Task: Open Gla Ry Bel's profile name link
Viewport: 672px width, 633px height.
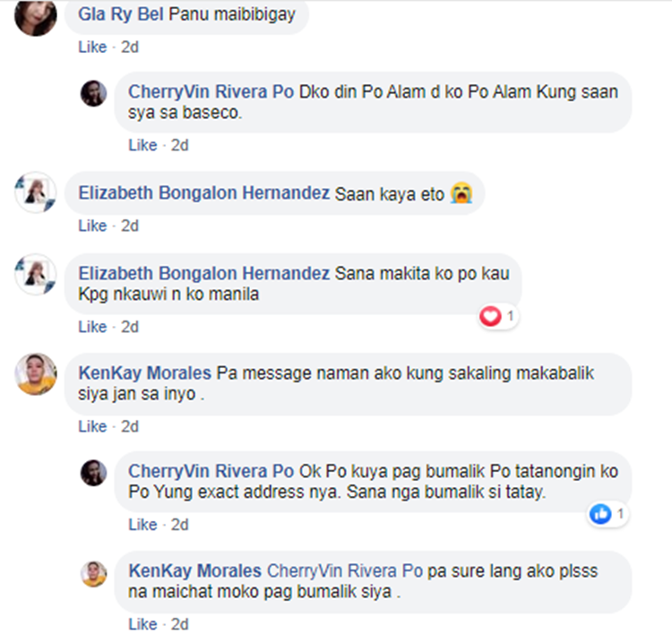Action: coord(121,14)
